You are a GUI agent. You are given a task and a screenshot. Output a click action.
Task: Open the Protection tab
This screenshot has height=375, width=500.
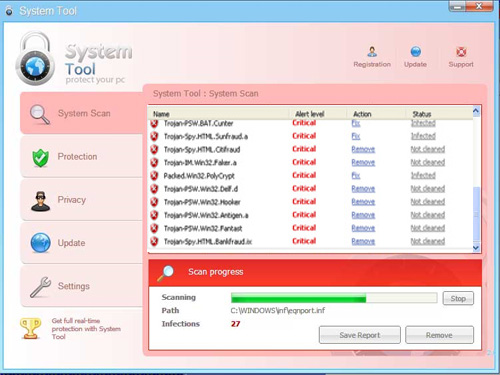82,157
